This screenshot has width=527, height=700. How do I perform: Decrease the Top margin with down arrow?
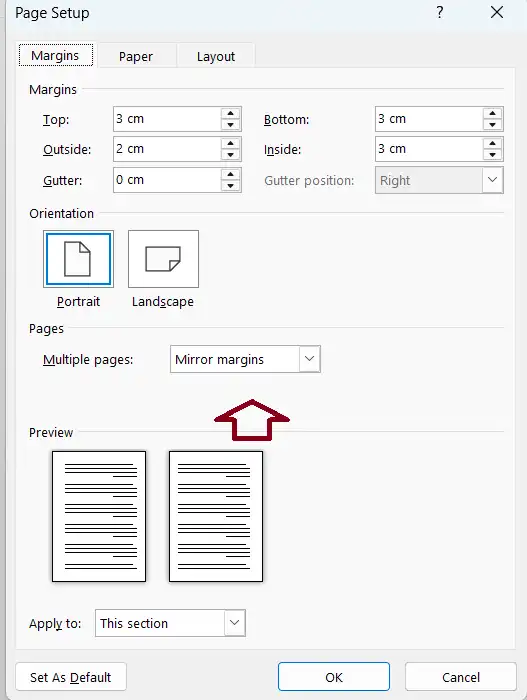(230, 125)
